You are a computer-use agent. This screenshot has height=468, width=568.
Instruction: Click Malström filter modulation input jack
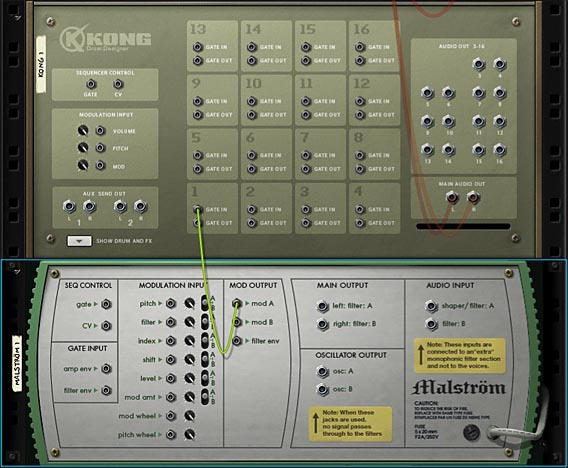171,322
